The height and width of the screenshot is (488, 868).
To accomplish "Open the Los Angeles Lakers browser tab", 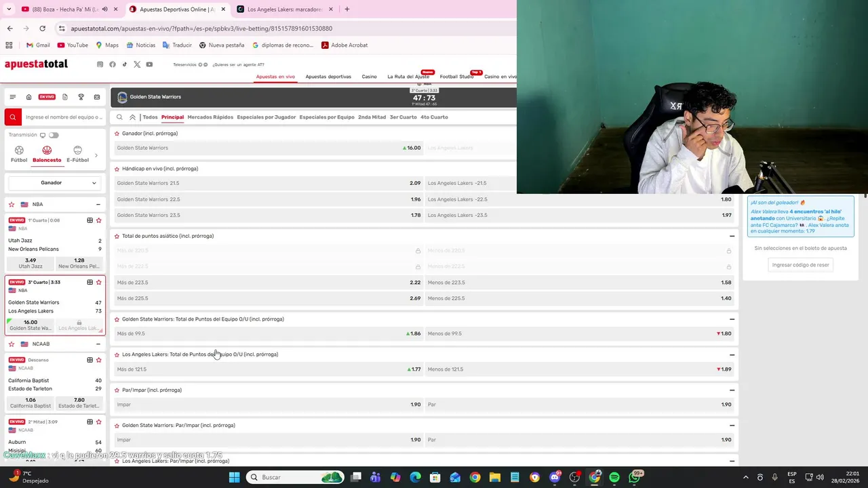I will pos(284,9).
